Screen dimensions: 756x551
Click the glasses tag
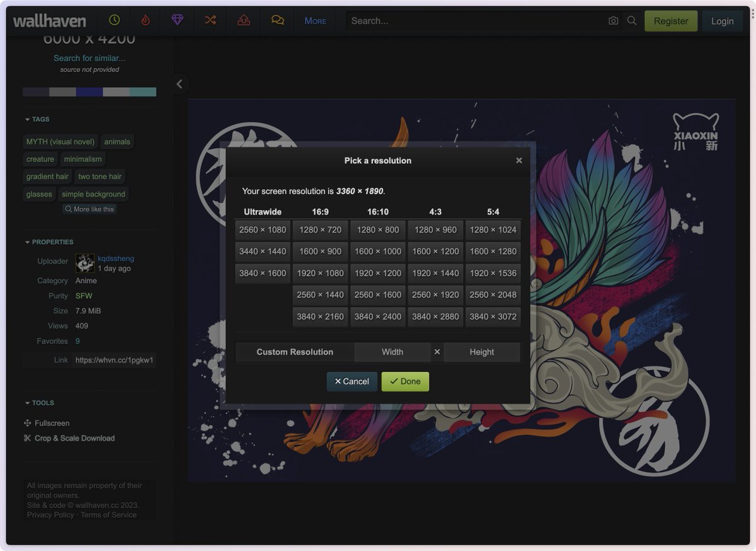tap(39, 194)
